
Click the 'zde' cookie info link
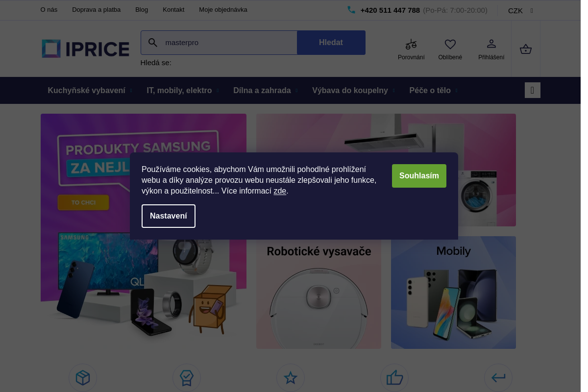pos(280,191)
